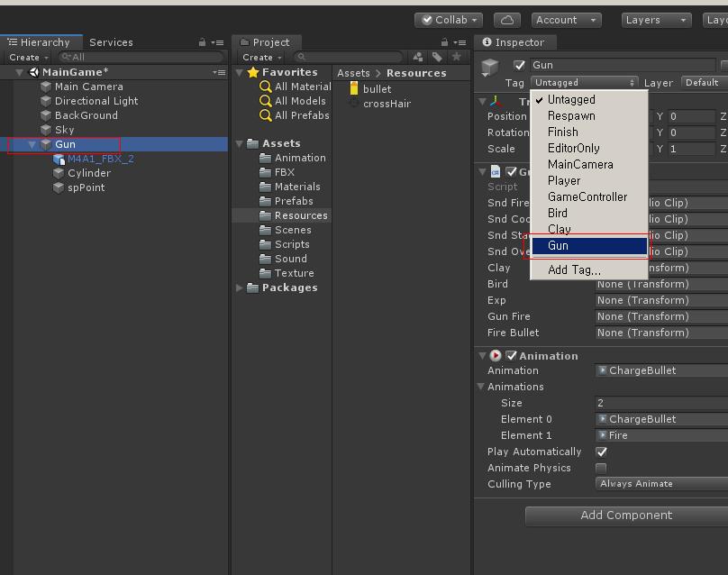Open the Account dropdown button
The height and width of the screenshot is (575, 728).
(566, 20)
